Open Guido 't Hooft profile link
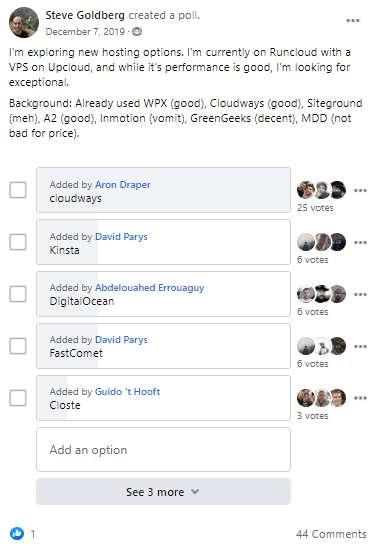This screenshot has height=550, width=375. pyautogui.click(x=128, y=391)
